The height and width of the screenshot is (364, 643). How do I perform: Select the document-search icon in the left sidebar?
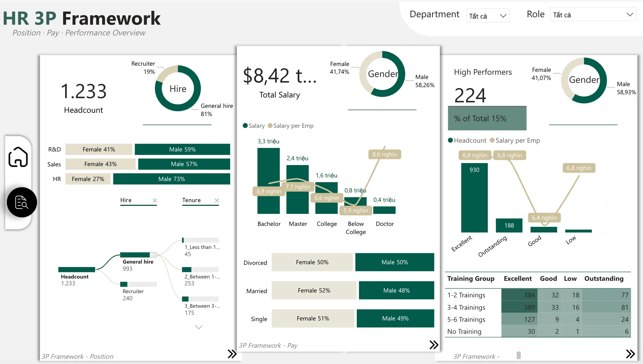(21, 202)
